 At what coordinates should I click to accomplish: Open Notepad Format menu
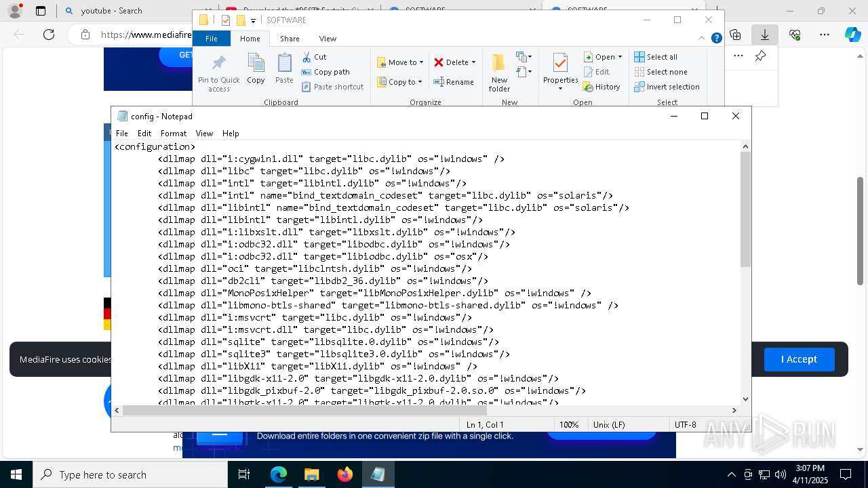click(x=174, y=134)
